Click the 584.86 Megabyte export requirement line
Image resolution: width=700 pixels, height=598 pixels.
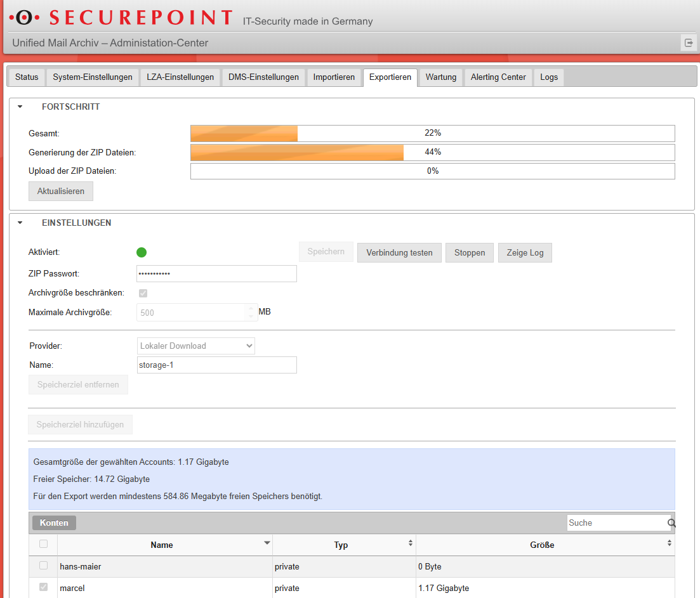[178, 497]
